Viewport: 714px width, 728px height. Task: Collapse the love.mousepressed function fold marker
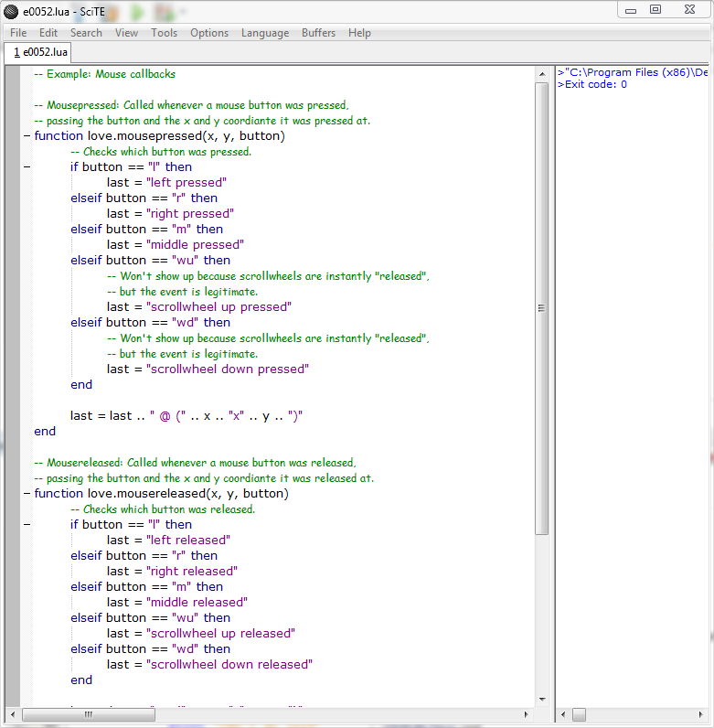(x=27, y=136)
